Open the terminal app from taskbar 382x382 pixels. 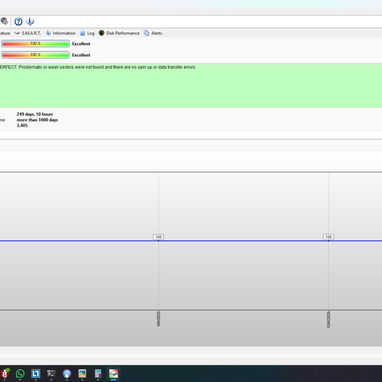pyautogui.click(x=51, y=374)
